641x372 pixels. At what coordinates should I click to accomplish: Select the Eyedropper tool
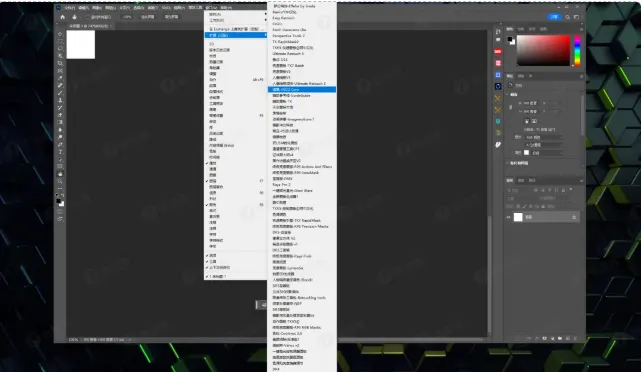pos(60,78)
